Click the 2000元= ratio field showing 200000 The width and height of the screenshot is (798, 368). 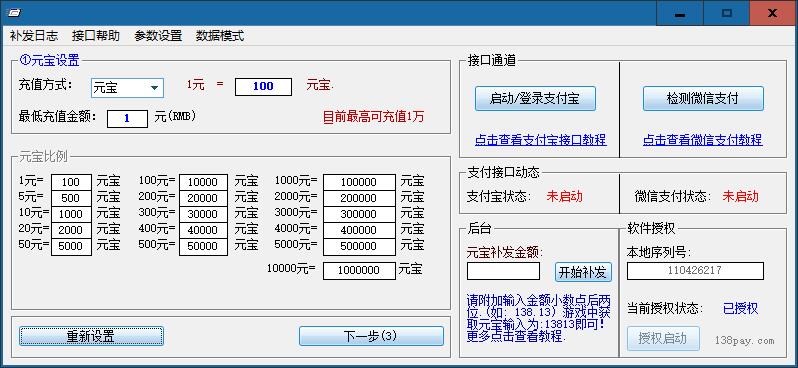[359, 198]
